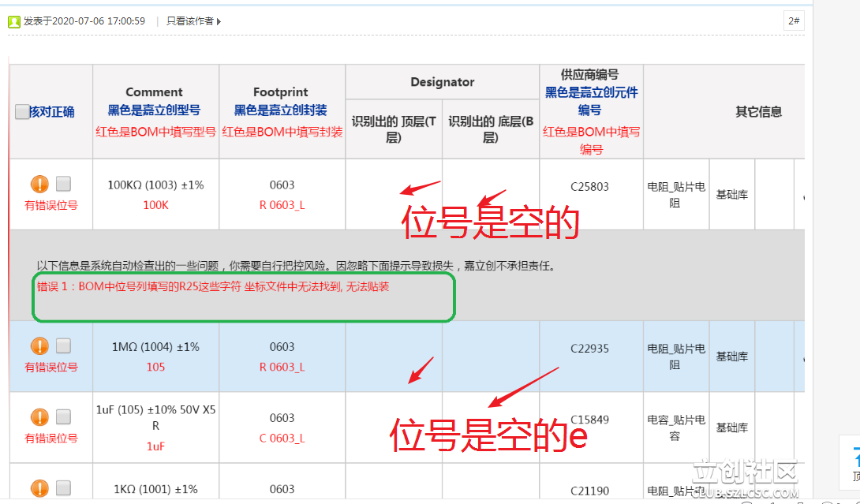Check the box in the 1MΩ row

point(64,346)
